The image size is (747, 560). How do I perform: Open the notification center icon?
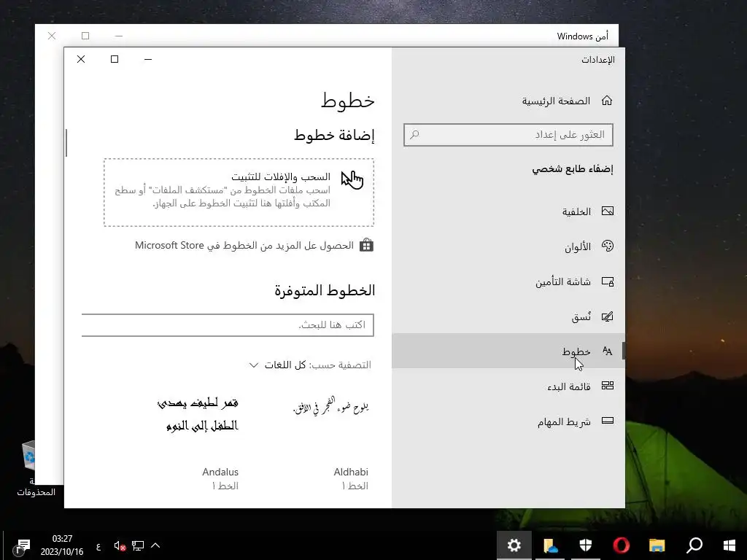[23, 545]
